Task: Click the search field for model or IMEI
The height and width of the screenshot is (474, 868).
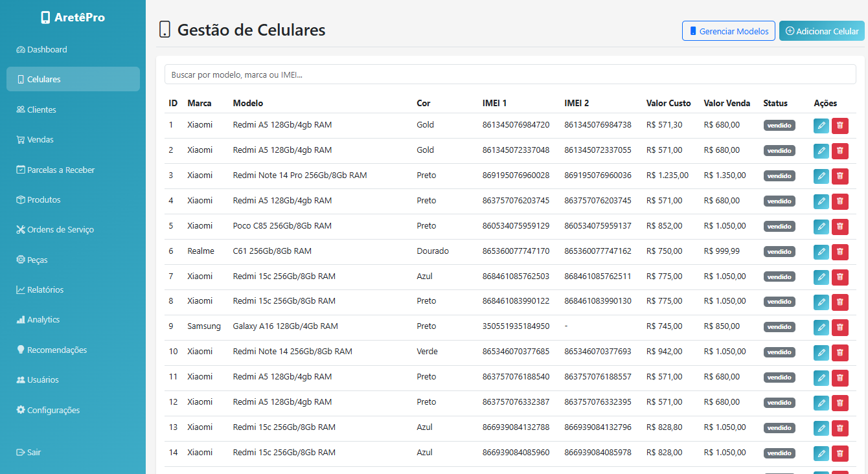Action: click(508, 74)
